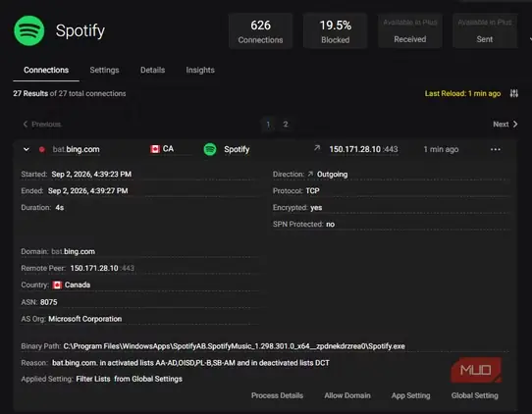Open the connection filter sliders icon
The width and height of the screenshot is (532, 414).
coord(514,93)
